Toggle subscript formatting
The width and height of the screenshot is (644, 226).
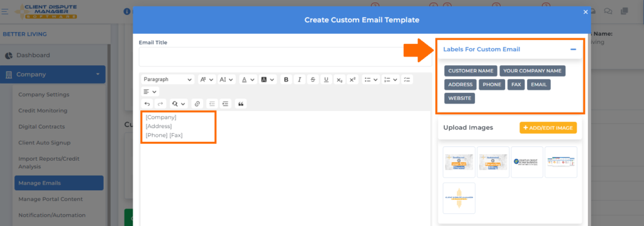(339, 80)
